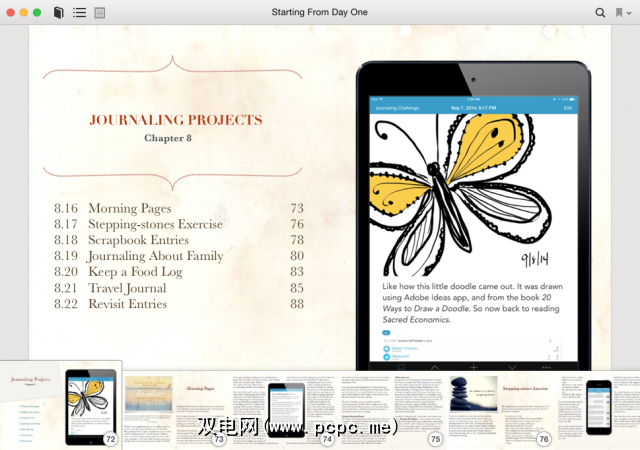Viewport: 640px width, 450px height.
Task: Click the doodle caption text on iPad
Action: tap(473, 303)
